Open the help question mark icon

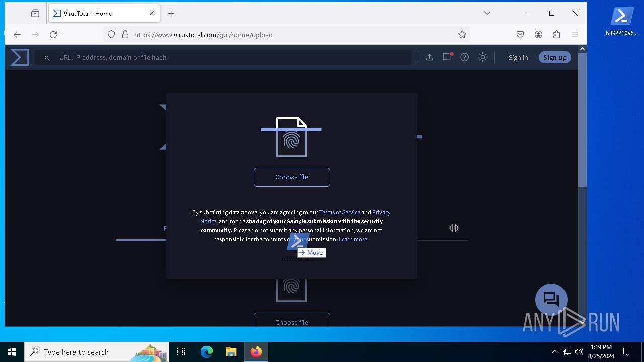(x=465, y=57)
